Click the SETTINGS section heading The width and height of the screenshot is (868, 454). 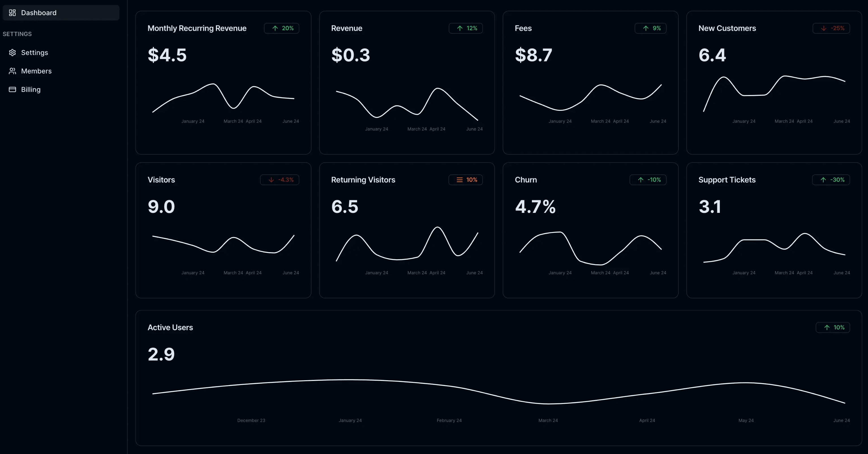click(x=17, y=34)
